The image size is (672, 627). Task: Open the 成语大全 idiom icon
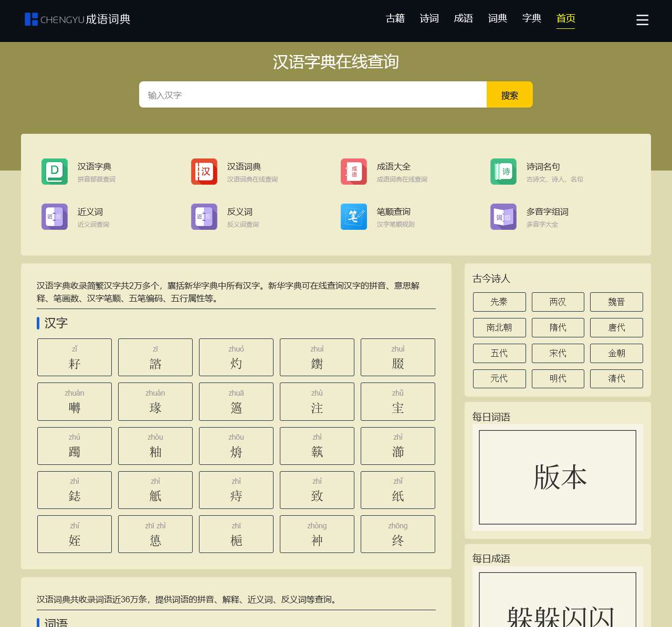click(x=353, y=172)
